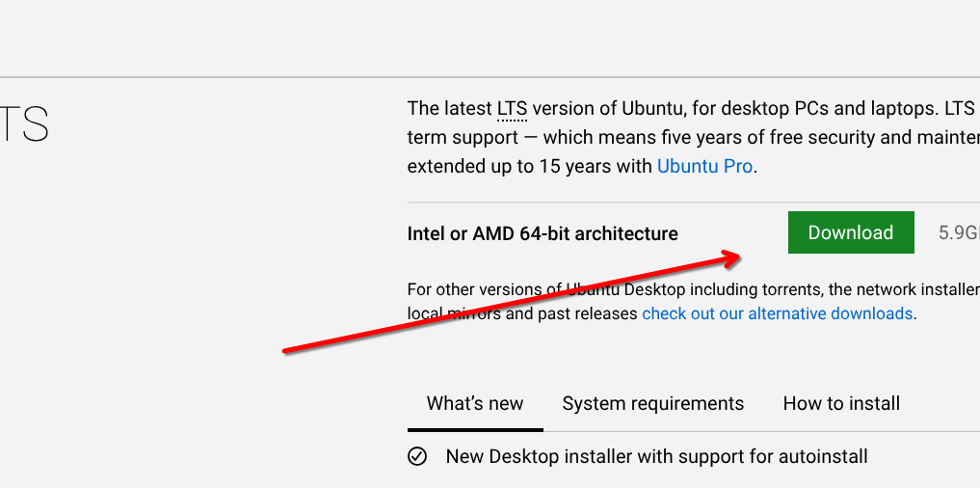Open the Ubuntu Pro link
This screenshot has height=488, width=980.
pos(704,166)
